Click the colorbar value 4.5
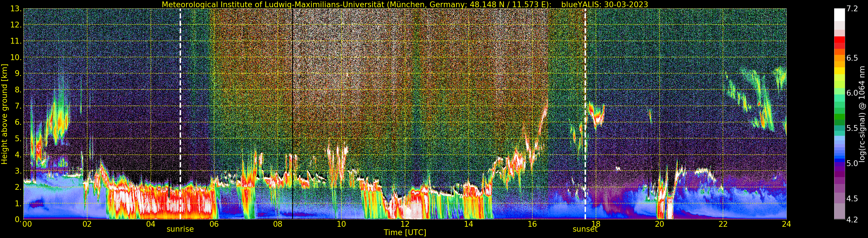The width and height of the screenshot is (868, 238). 852,198
